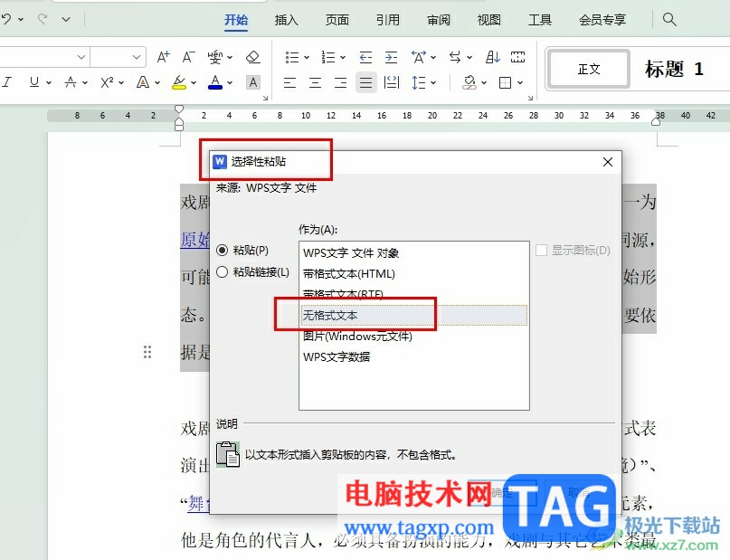
Task: Click the yellow highlight color button
Action: click(179, 82)
